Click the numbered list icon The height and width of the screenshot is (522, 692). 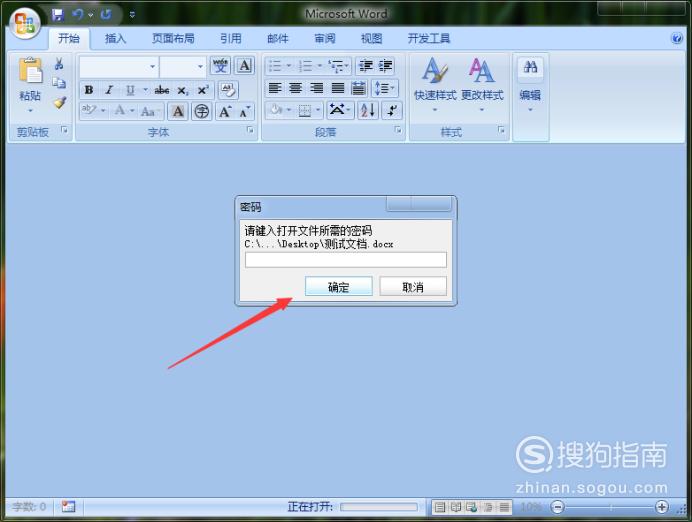pyautogui.click(x=305, y=66)
